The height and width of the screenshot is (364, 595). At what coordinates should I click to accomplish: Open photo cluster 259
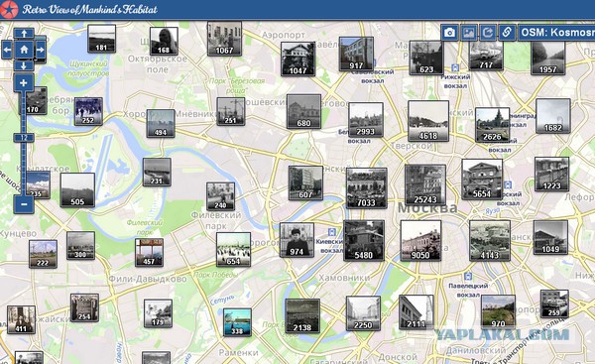554,304
